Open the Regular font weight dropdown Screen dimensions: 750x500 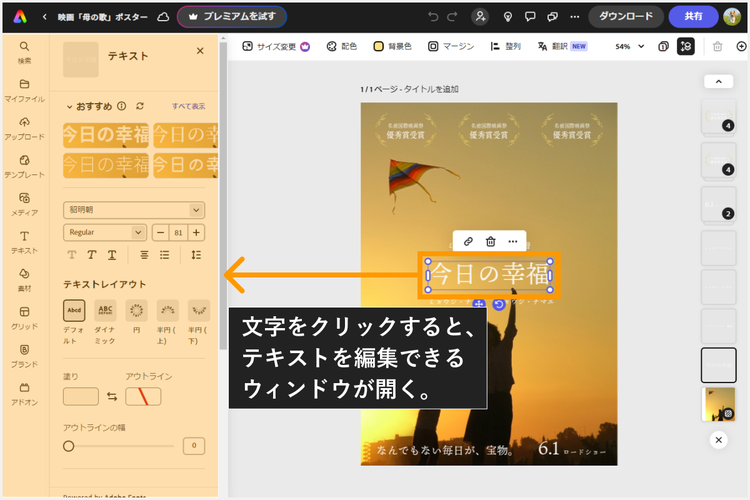104,232
